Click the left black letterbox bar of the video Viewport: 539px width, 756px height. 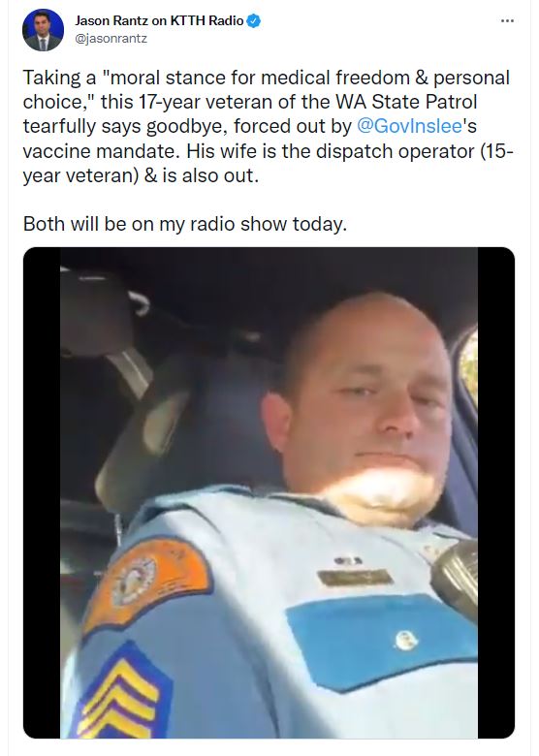(42, 492)
